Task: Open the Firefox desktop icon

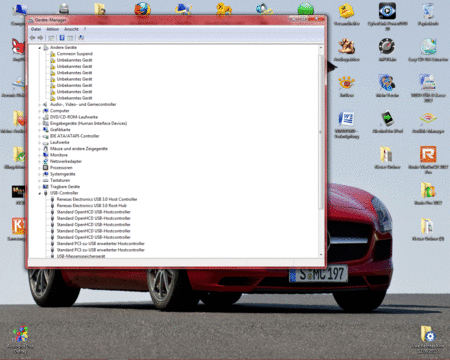Action: 143,9
